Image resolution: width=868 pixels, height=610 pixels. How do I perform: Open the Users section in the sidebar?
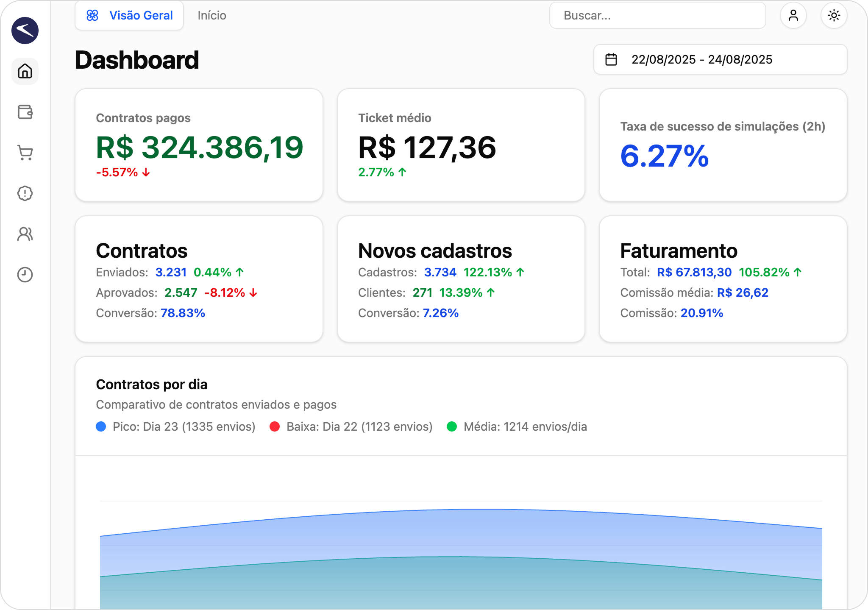[x=25, y=234]
